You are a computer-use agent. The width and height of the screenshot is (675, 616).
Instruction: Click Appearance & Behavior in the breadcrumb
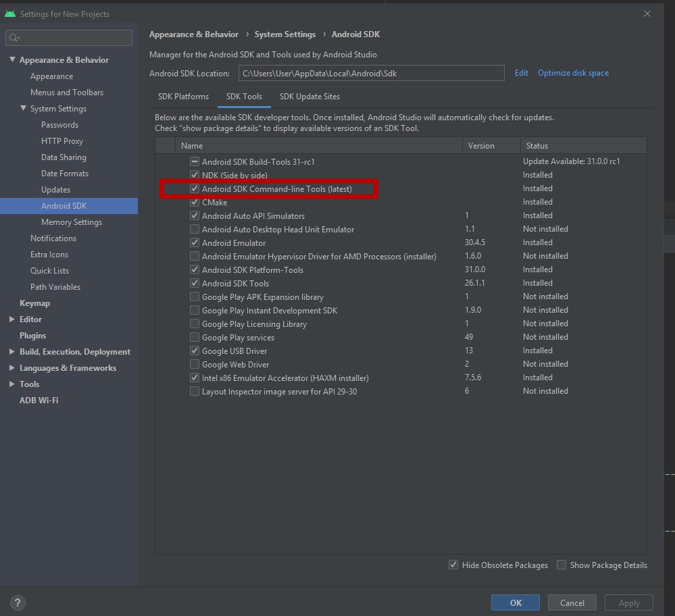pos(194,34)
